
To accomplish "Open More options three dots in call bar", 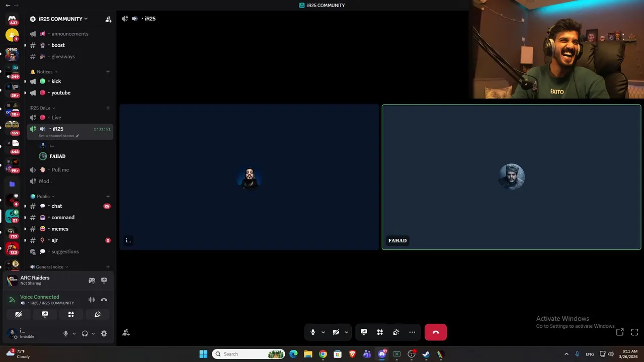I will [x=412, y=332].
